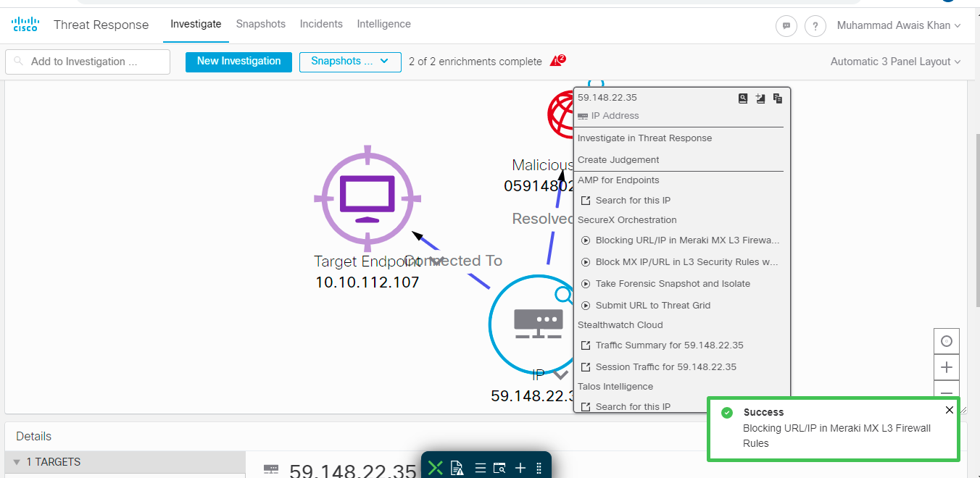Screen dimensions: 980x478
Task: Click the SecureX ribbon X logo
Action: point(435,468)
